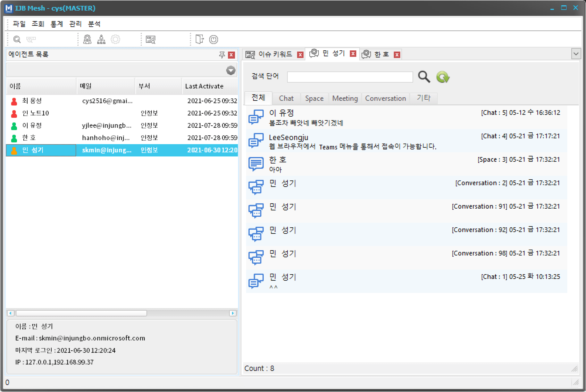Run search with the magnifier button
586x392 pixels.
click(x=424, y=77)
